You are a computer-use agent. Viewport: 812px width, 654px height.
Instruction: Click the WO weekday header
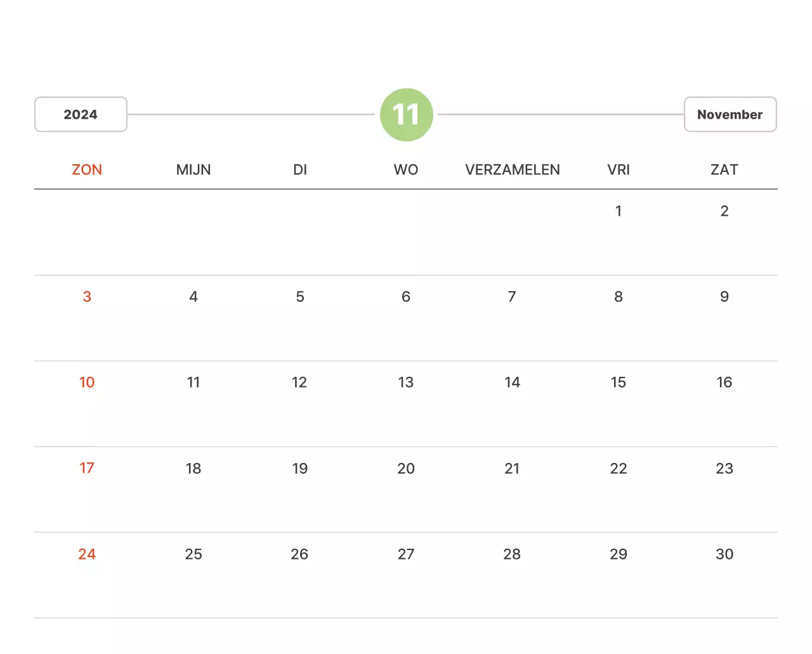(406, 169)
